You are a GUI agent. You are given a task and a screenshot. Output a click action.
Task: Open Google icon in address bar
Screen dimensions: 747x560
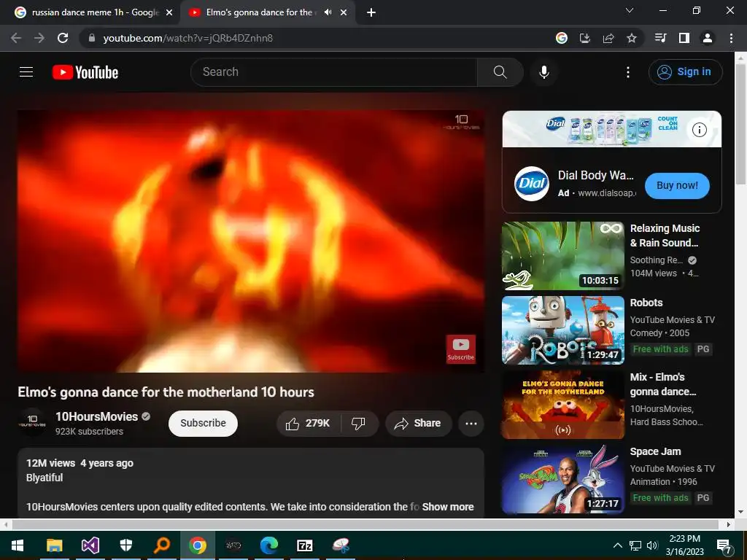coord(562,38)
